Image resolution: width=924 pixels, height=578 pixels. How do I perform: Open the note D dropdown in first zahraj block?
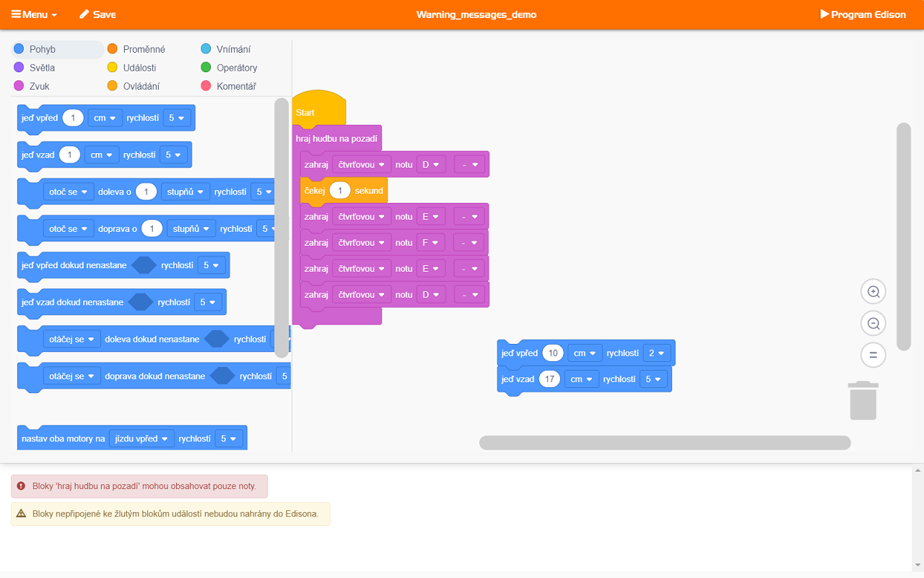click(x=431, y=165)
